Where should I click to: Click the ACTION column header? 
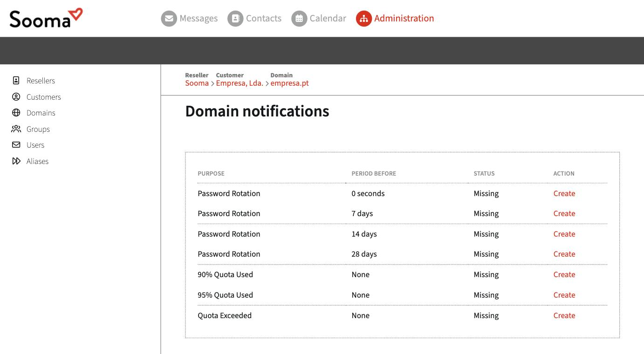tap(564, 173)
